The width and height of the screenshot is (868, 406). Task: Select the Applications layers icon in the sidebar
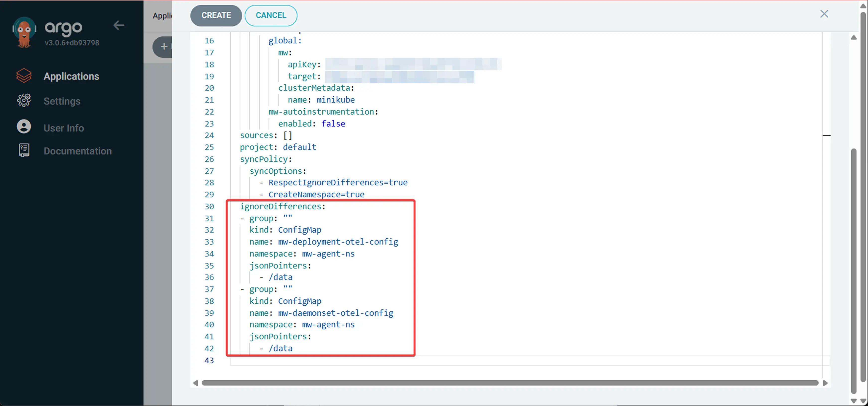(24, 76)
